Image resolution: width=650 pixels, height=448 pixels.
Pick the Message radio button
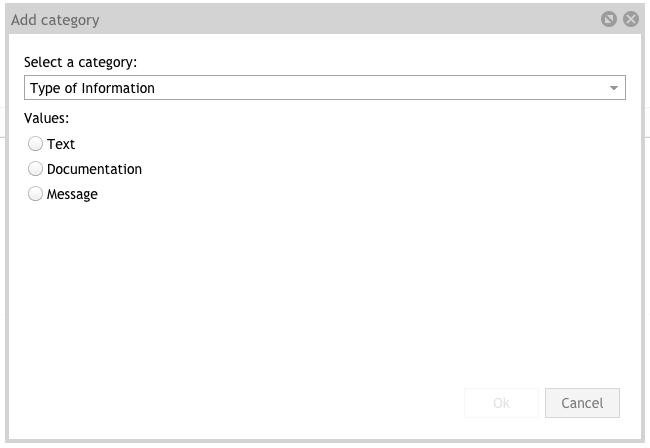pos(35,194)
